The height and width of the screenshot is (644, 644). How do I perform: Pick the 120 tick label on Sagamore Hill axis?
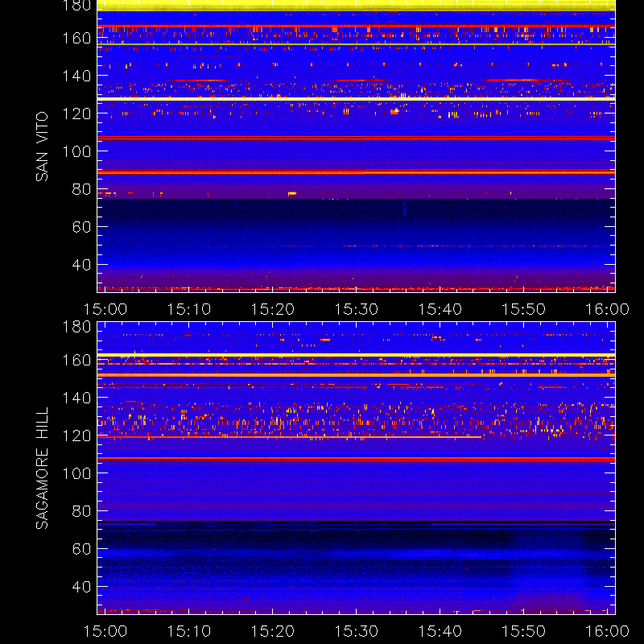76,436
